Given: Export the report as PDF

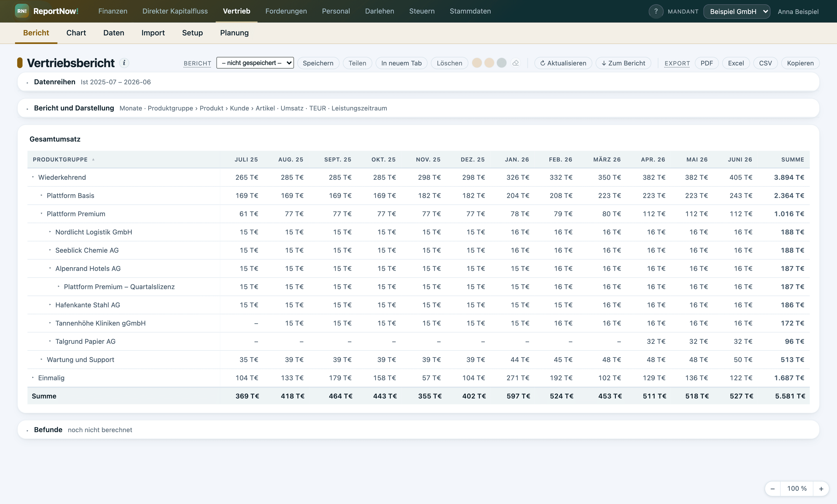Looking at the screenshot, I should click(x=707, y=63).
